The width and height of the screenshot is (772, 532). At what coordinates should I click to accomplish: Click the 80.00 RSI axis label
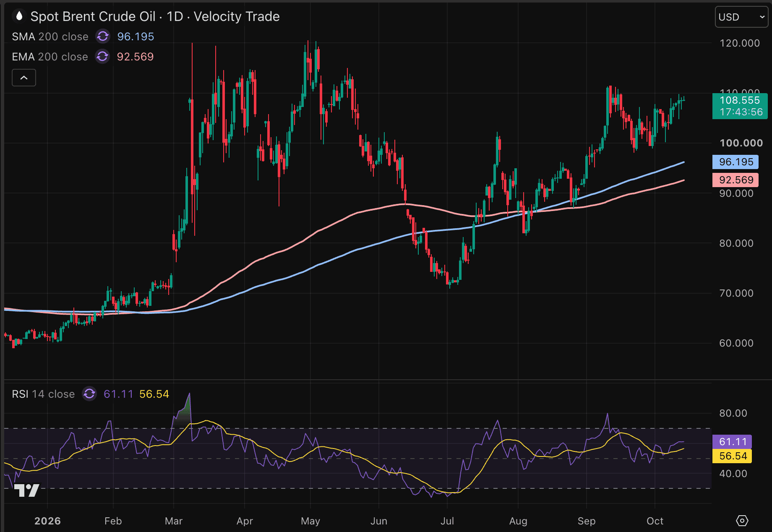[733, 413]
